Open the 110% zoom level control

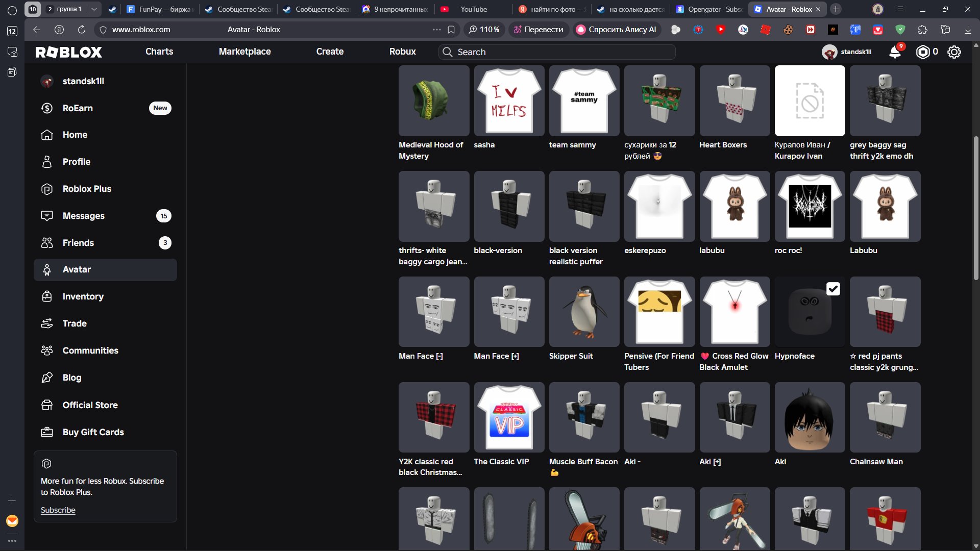(x=484, y=30)
